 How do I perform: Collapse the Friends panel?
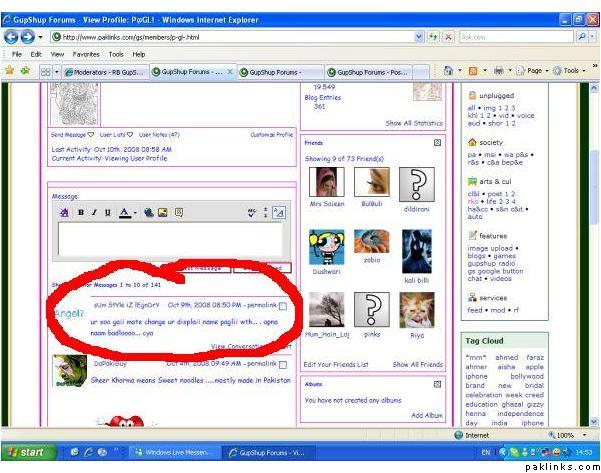pyautogui.click(x=438, y=143)
